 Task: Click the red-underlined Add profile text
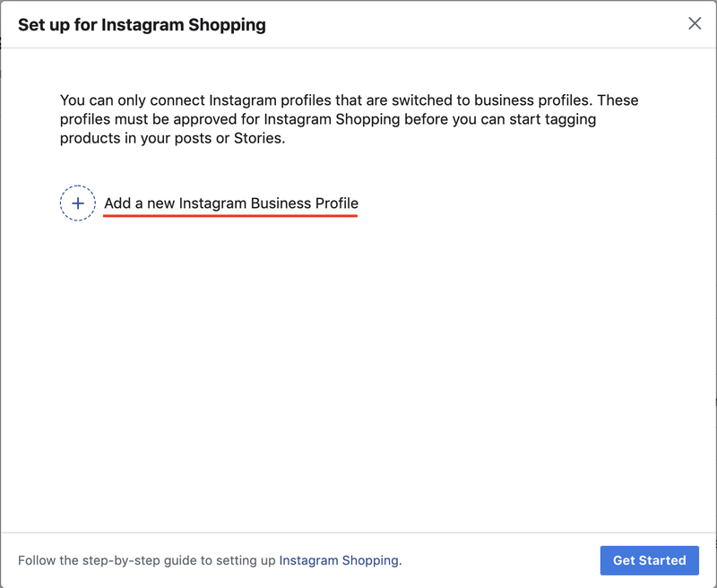coord(230,203)
